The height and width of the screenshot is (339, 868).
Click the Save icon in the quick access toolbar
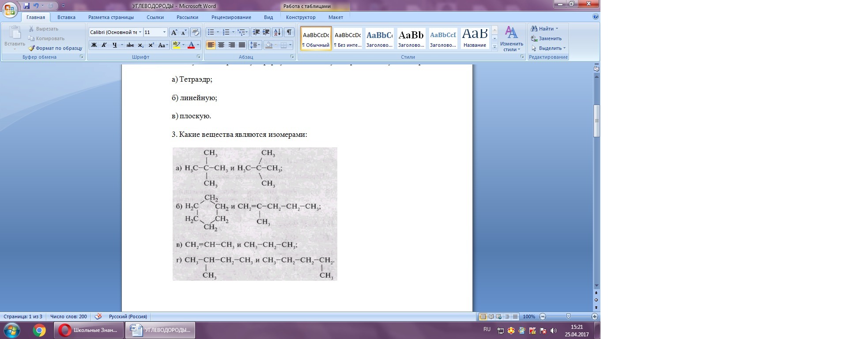[x=26, y=6]
